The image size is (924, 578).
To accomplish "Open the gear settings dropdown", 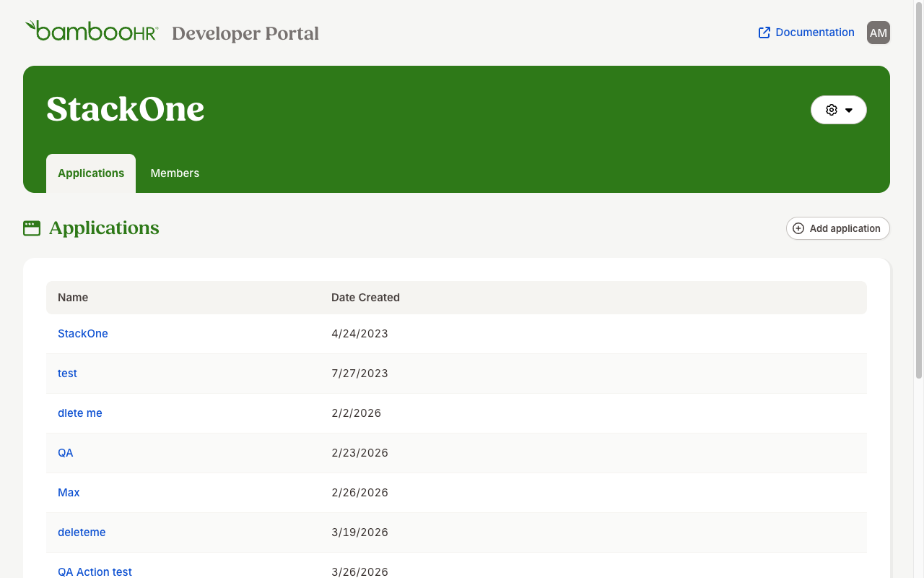I will 839,110.
